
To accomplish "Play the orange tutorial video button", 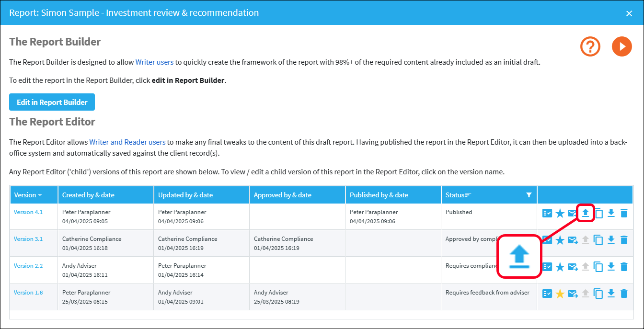I will click(622, 46).
